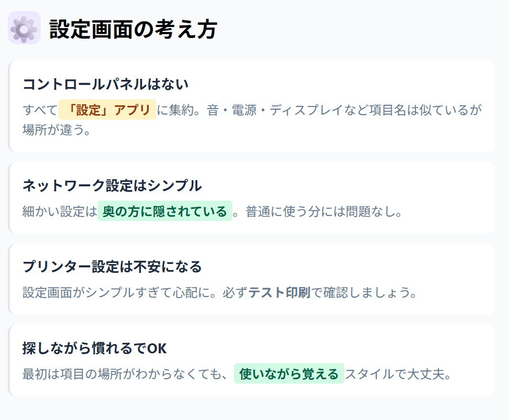509x420 pixels.
Task: Click the text スタイルで大丈夫。
Action: 398,374
